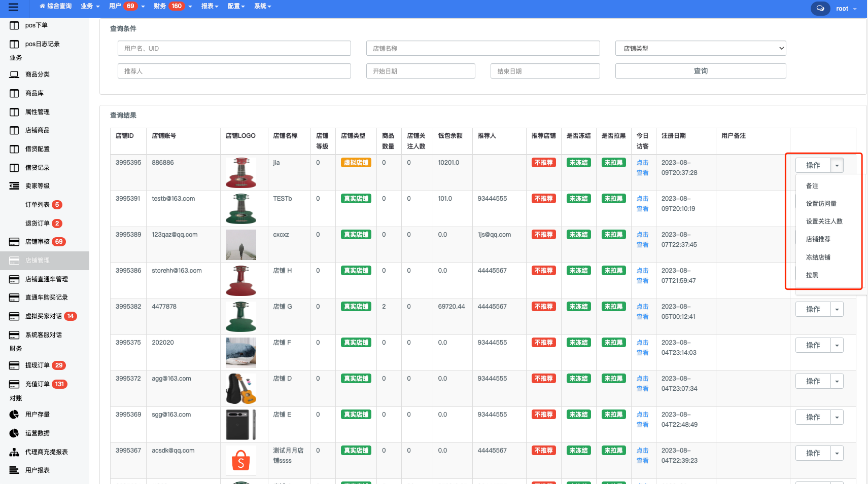Open the 店铺类型 dropdown filter
Viewport: 868px width, 484px height.
pos(701,48)
